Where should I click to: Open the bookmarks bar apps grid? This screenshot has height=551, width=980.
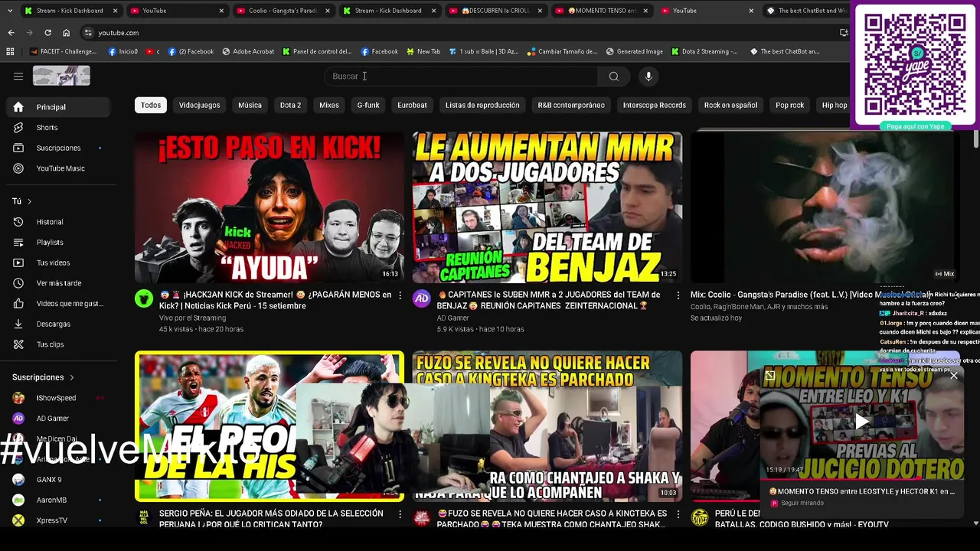tap(10, 51)
